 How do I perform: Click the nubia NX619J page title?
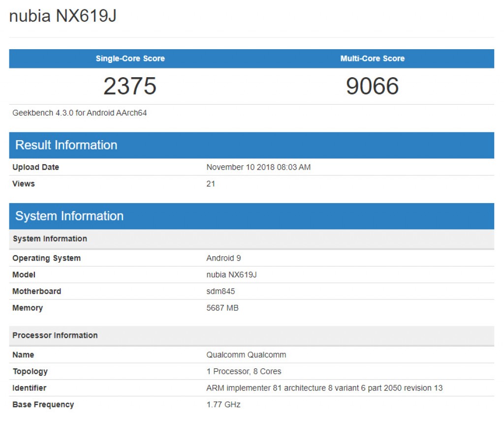(x=59, y=16)
